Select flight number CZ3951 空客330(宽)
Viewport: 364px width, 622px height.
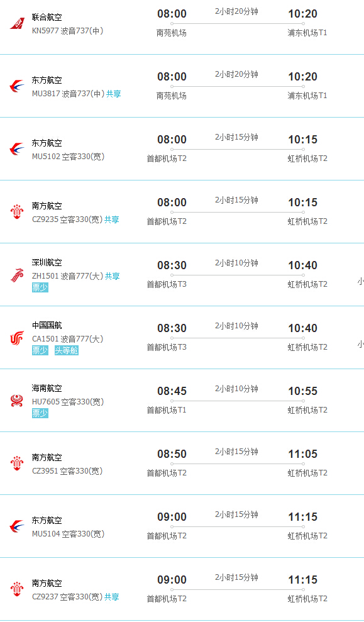67,471
